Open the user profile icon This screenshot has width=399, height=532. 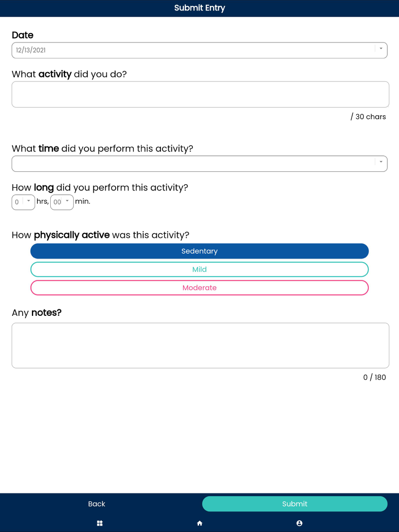pos(299,523)
